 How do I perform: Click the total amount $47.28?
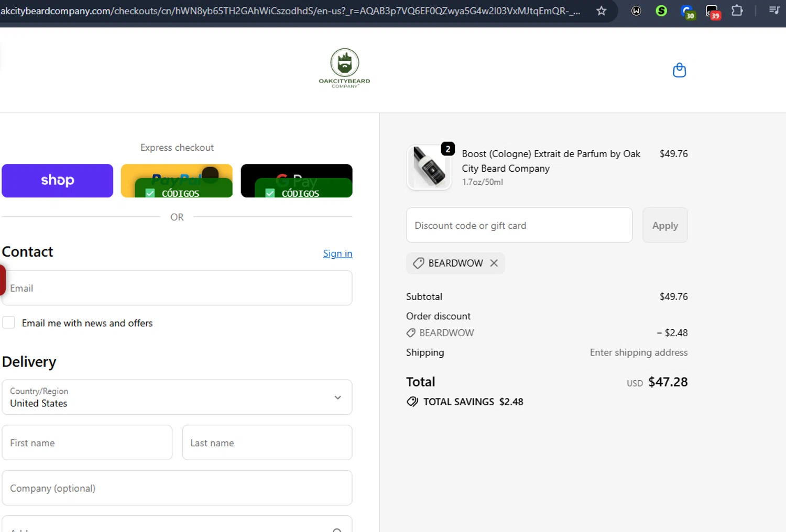tap(668, 382)
